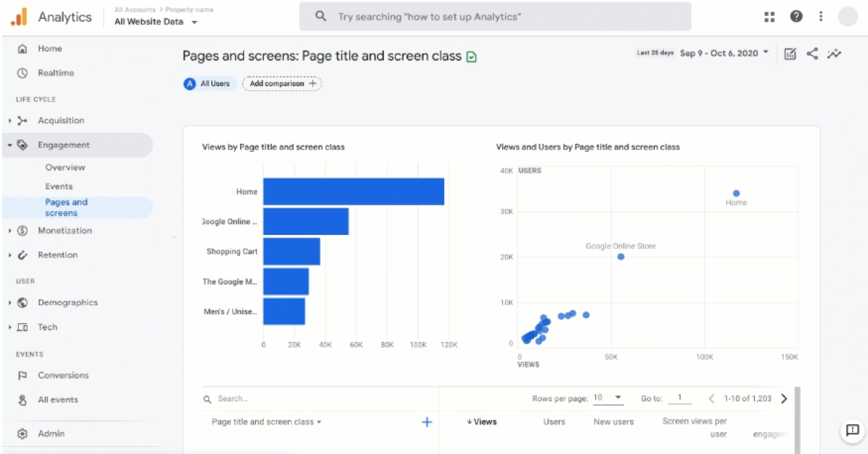The width and height of the screenshot is (868, 454).
Task: Open the Rows per page dropdown
Action: pyautogui.click(x=607, y=398)
